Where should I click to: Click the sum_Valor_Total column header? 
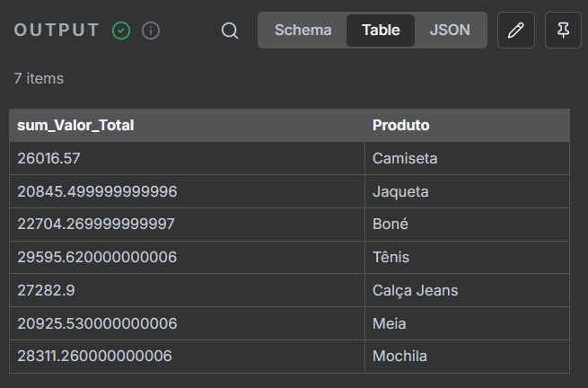coord(187,126)
